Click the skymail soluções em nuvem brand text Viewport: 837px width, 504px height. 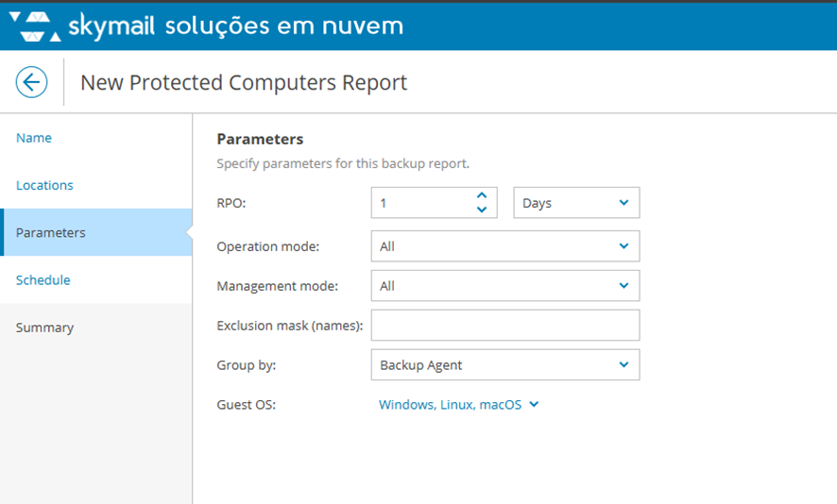point(235,25)
